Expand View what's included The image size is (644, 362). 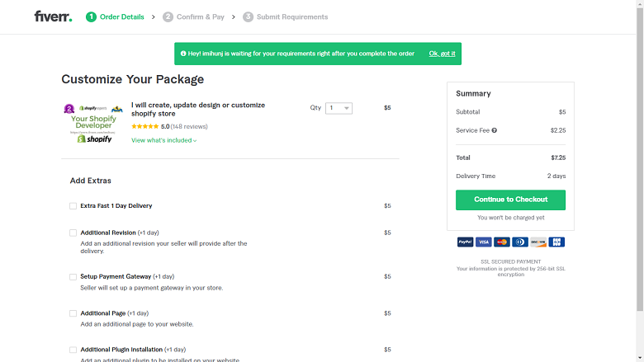[x=163, y=140]
